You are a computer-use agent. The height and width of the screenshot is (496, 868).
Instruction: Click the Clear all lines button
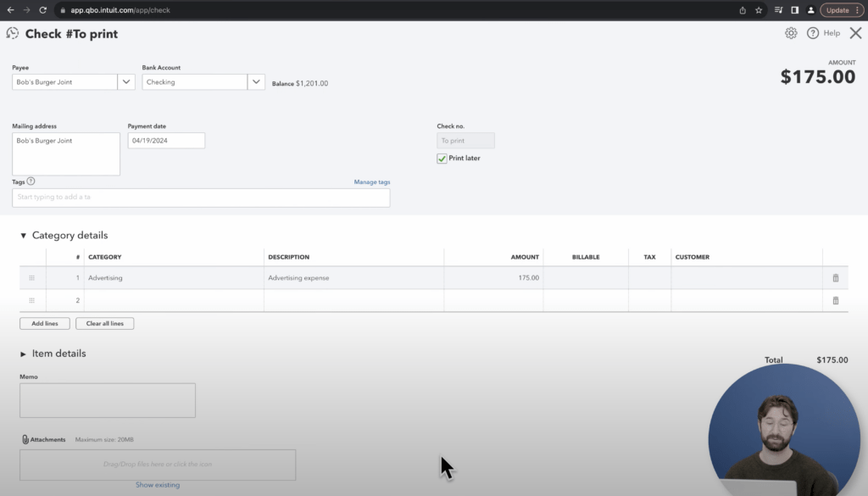pyautogui.click(x=104, y=323)
